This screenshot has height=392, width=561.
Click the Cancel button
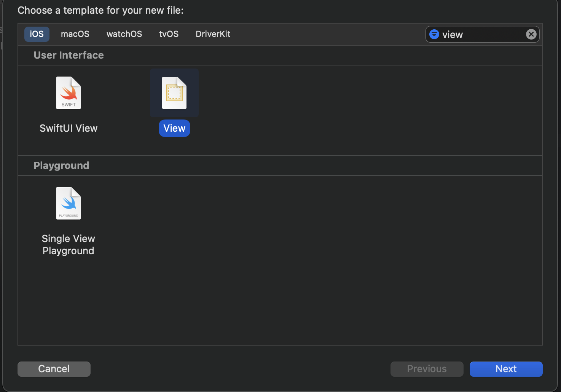click(54, 369)
